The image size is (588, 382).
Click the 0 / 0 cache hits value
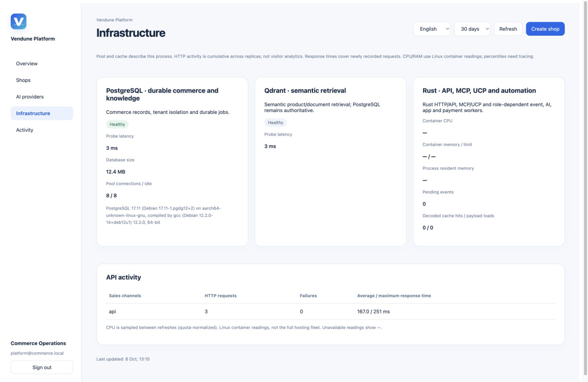point(428,228)
